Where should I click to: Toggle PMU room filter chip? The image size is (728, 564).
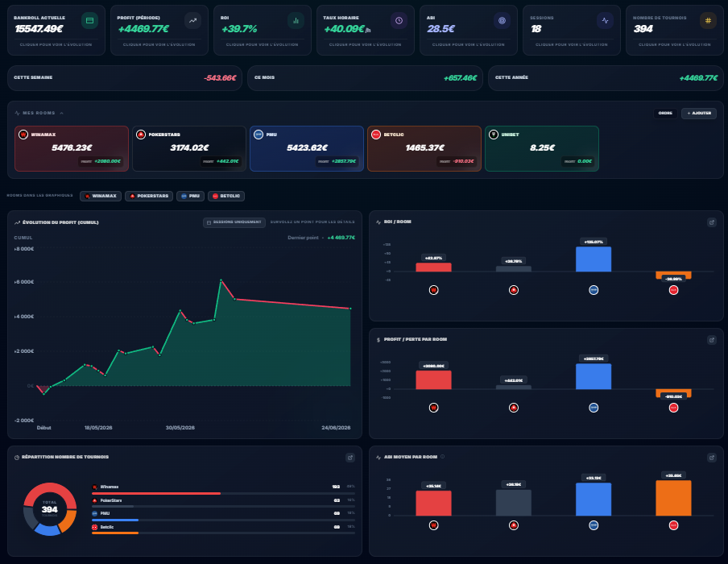click(x=190, y=196)
